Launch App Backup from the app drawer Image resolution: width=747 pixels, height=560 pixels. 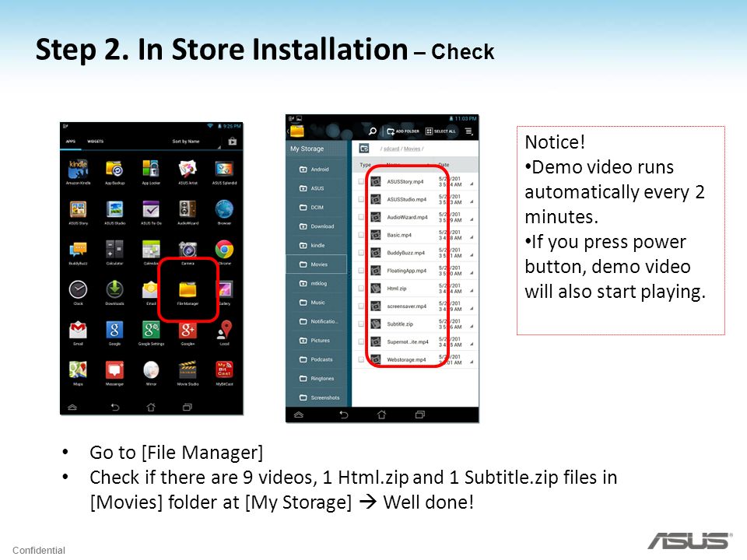tap(114, 169)
